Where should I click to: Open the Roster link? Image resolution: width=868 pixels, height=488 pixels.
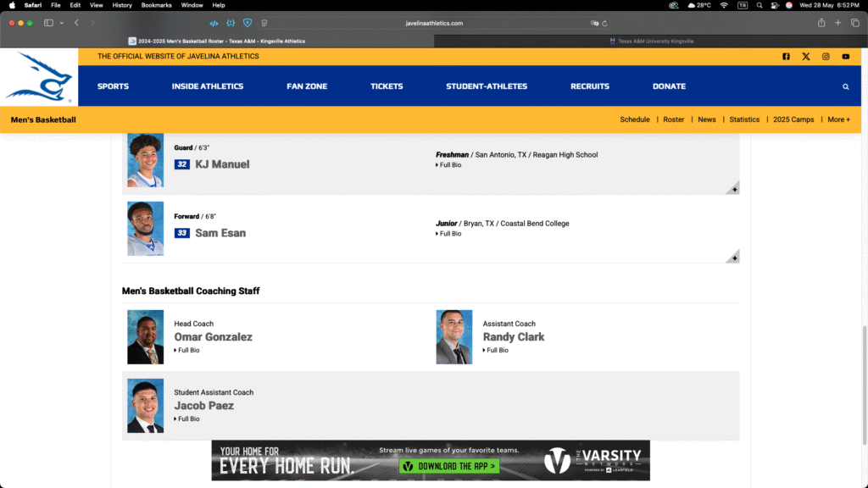coord(673,119)
